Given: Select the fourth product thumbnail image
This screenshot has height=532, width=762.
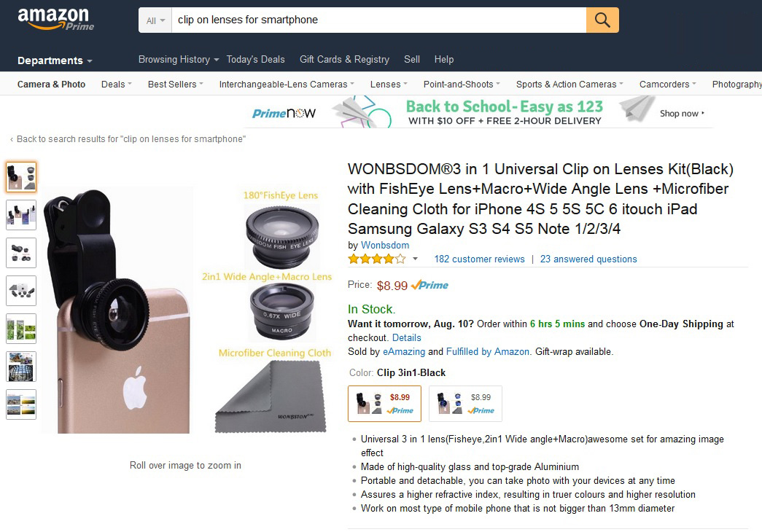Looking at the screenshot, I should pos(21,291).
